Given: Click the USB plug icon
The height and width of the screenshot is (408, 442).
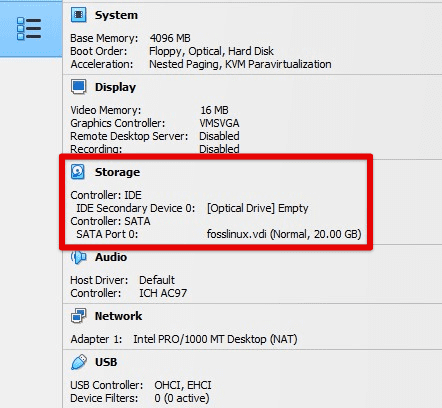Looking at the screenshot, I should pos(79,362).
